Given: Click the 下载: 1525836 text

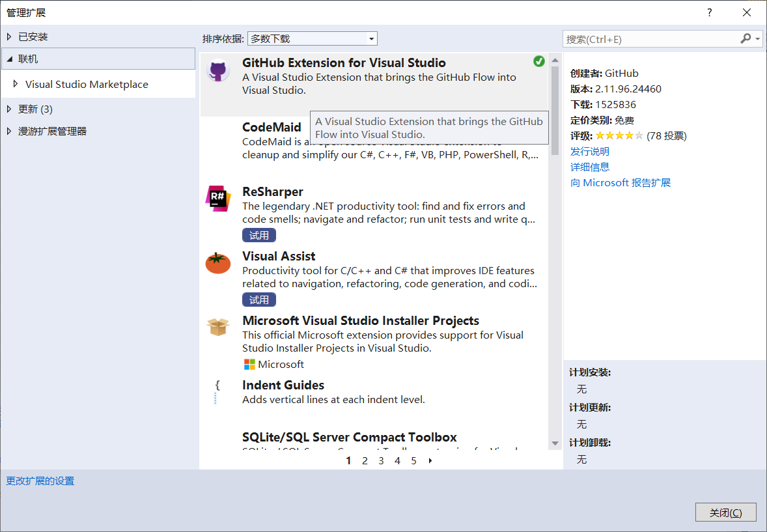Looking at the screenshot, I should pos(603,105).
